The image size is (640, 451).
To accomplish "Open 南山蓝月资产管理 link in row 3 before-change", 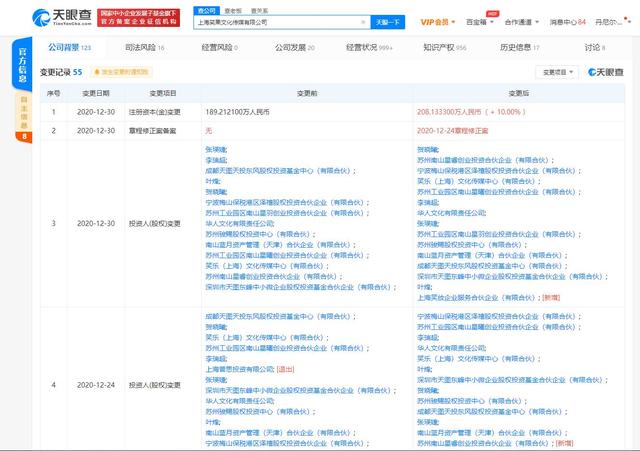I will 278,245.
